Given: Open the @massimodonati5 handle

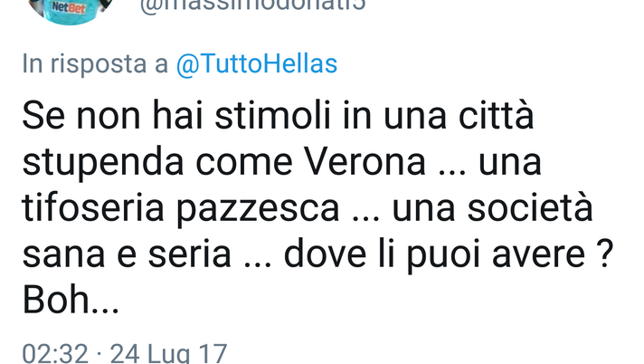Looking at the screenshot, I should click(252, 5).
